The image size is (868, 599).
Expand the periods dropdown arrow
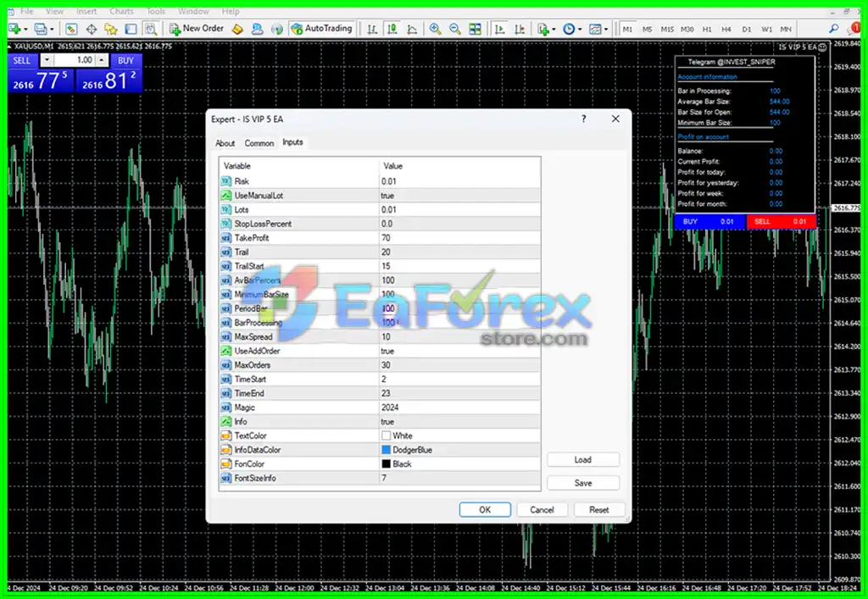(x=580, y=30)
